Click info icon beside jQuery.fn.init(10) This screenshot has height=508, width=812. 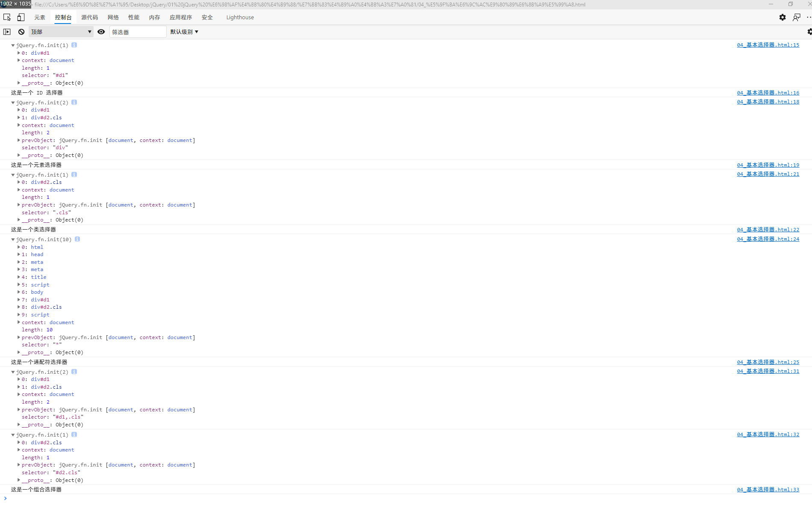tap(77, 239)
